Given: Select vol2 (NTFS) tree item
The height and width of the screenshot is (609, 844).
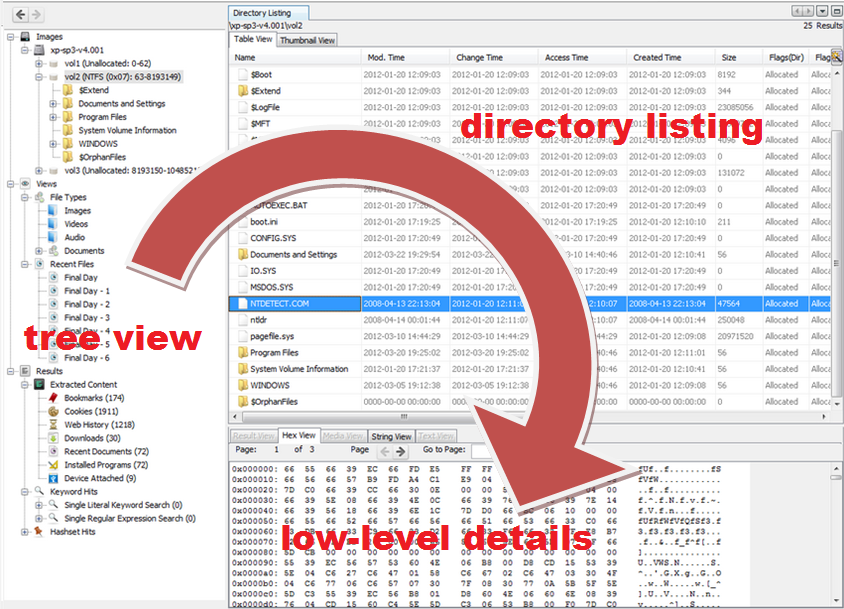Looking at the screenshot, I should coord(123,77).
